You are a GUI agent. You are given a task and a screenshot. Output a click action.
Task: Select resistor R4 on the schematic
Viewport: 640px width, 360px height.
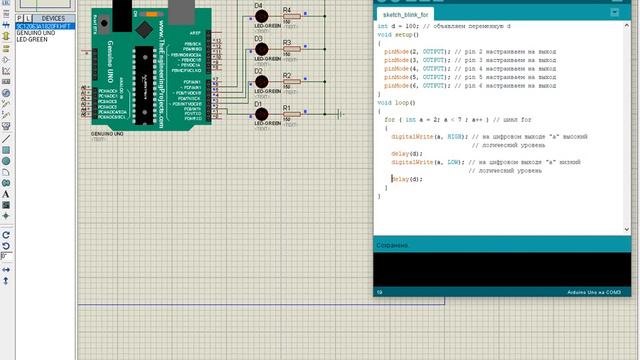coord(292,16)
